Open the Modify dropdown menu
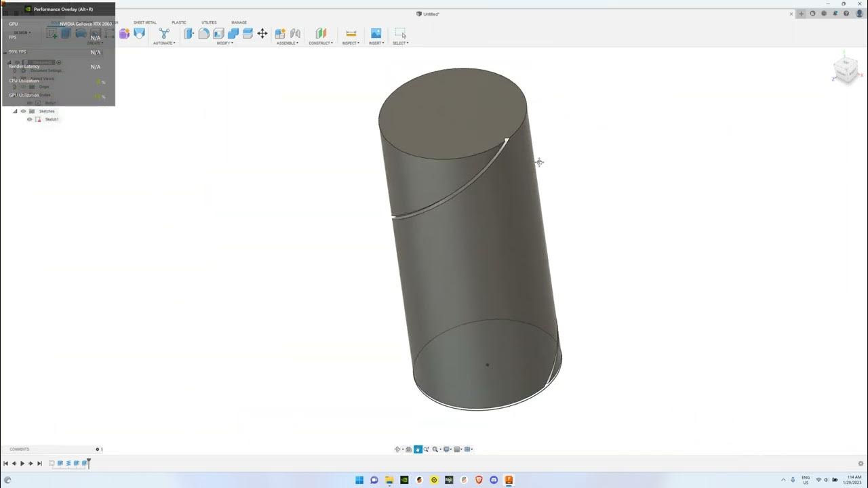 224,43
